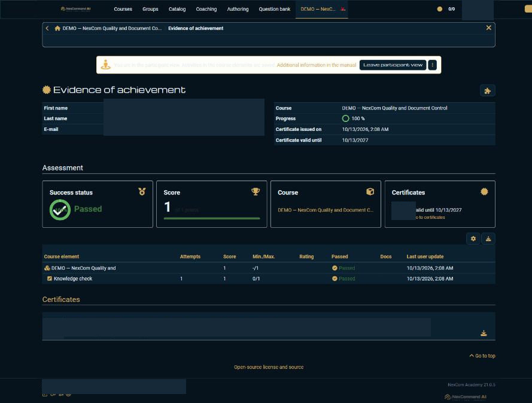Image resolution: width=532 pixels, height=403 pixels.
Task: Download the certificate using the download icon
Action: [x=484, y=333]
